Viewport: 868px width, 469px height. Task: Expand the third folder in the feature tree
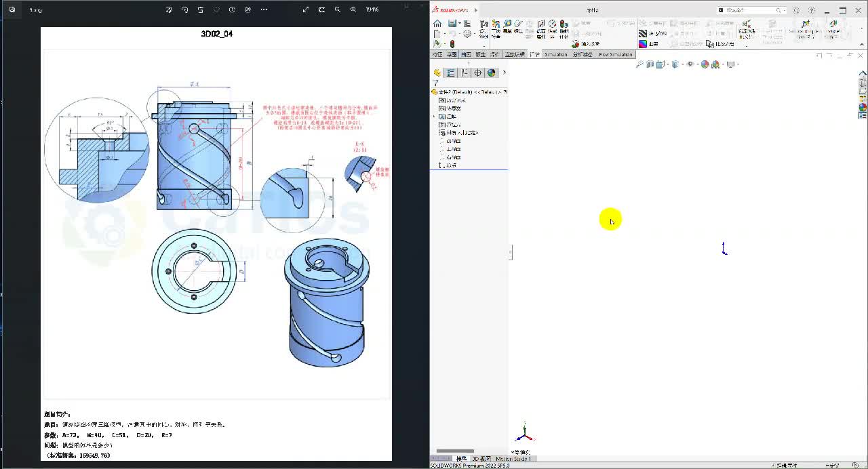[x=434, y=117]
